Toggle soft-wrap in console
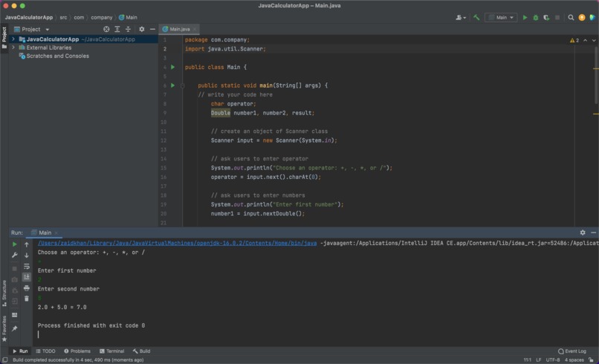The image size is (599, 364). pos(26,266)
